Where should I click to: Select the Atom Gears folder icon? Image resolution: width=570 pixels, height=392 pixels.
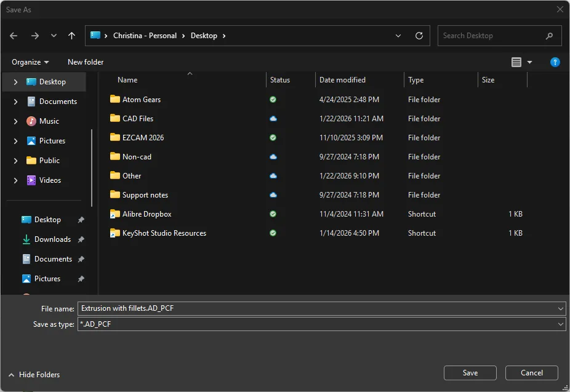[x=115, y=99]
